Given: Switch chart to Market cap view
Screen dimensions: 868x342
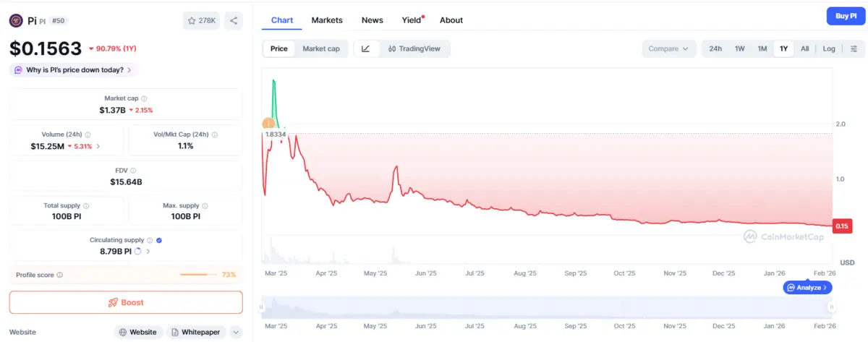Looking at the screenshot, I should (320, 49).
